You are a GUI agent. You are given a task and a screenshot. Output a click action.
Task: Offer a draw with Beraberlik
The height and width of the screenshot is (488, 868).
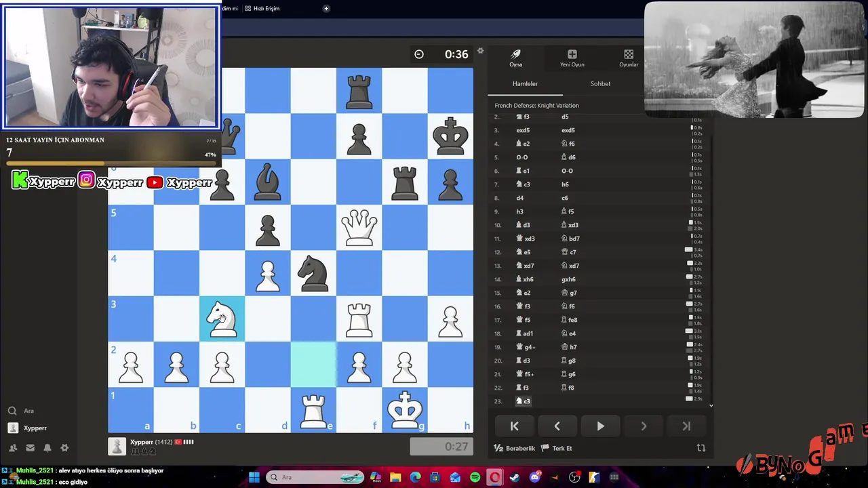[x=515, y=448]
